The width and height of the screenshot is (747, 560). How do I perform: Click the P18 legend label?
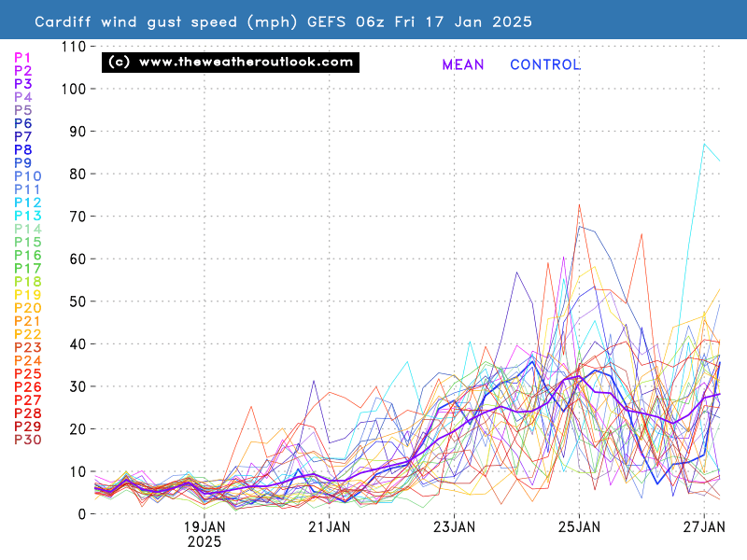point(28,282)
